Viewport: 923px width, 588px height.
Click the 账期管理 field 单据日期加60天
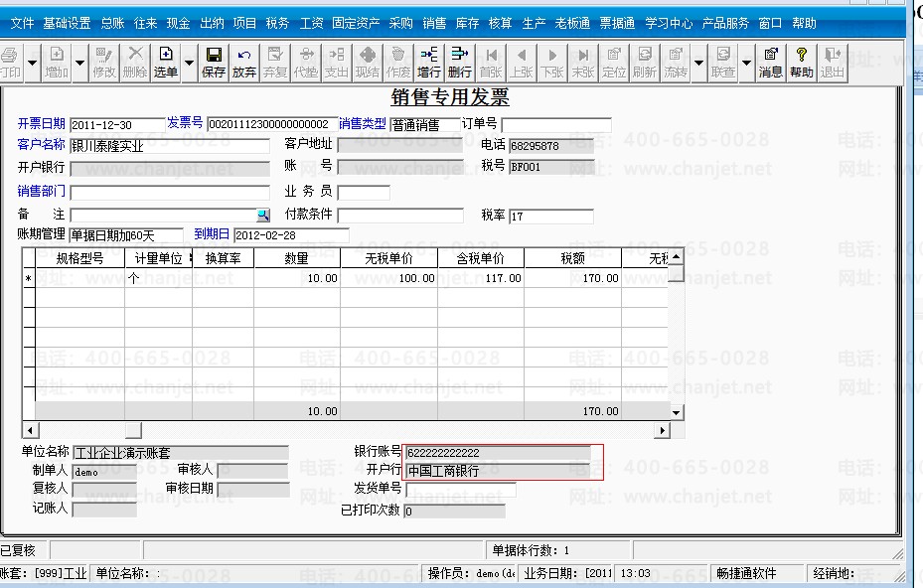click(126, 235)
